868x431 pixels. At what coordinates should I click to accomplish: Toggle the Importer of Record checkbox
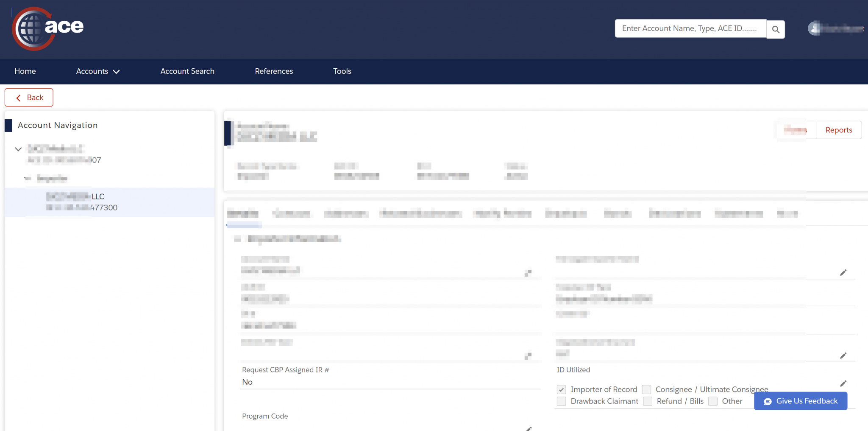tap(562, 389)
